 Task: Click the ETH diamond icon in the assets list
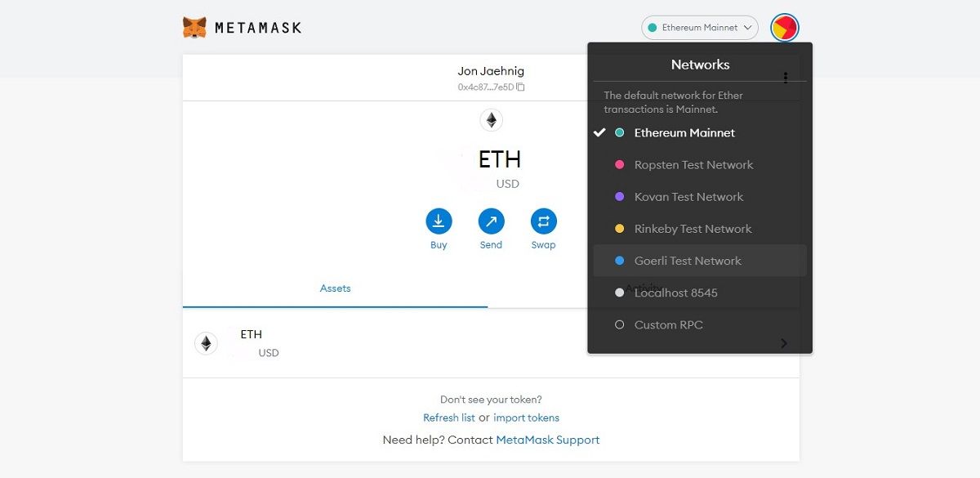click(x=205, y=343)
